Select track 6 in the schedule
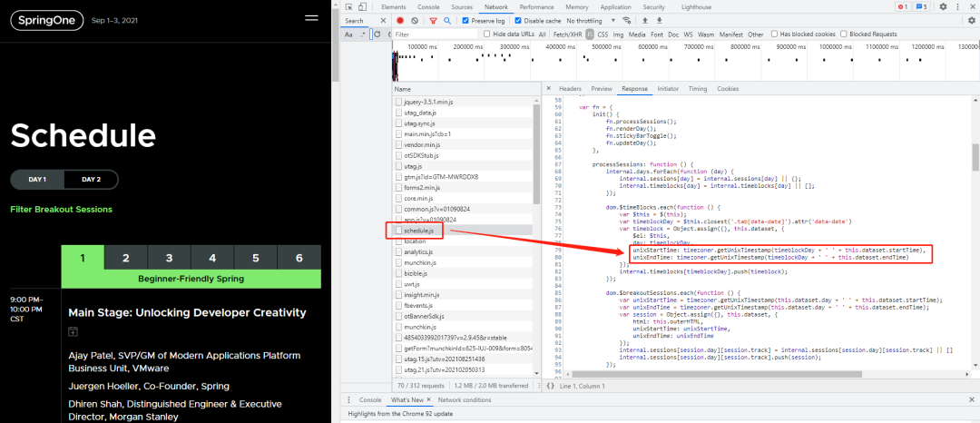Viewport: 980px width, 423px height. pos(299,258)
